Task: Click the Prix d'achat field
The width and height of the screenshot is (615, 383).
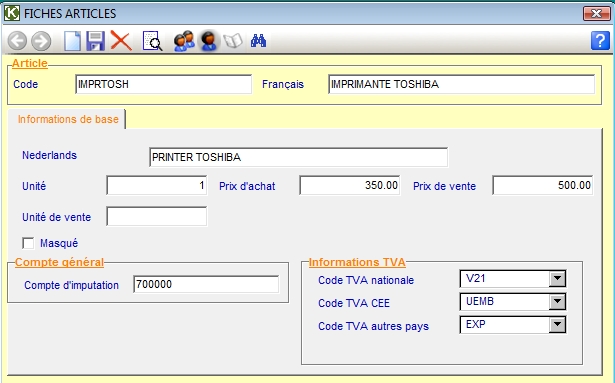Action: coord(349,185)
